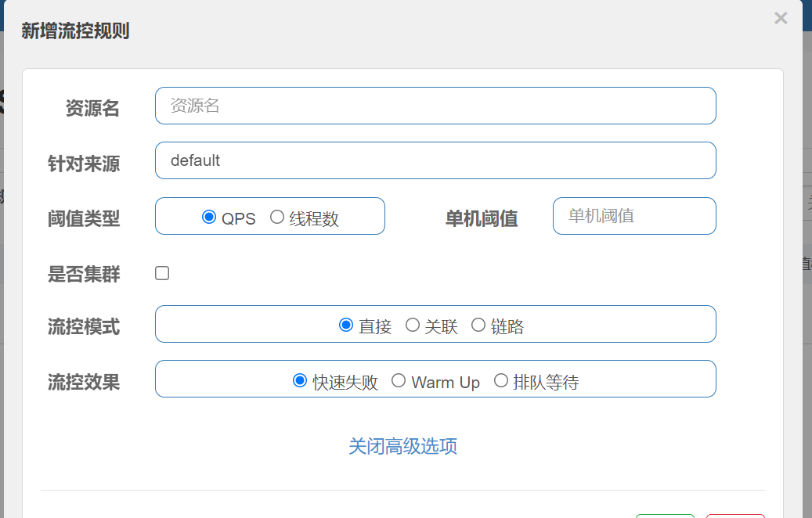Click the 资源名 field label text
Screen dimensions: 812x518
click(92, 108)
